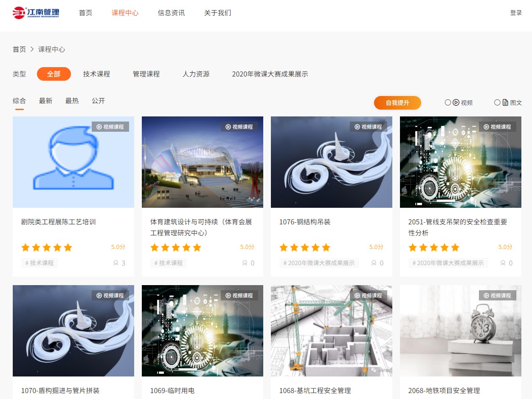Click comment icon on 1076-钢结构吊装 card
The image size is (532, 399).
(x=374, y=263)
